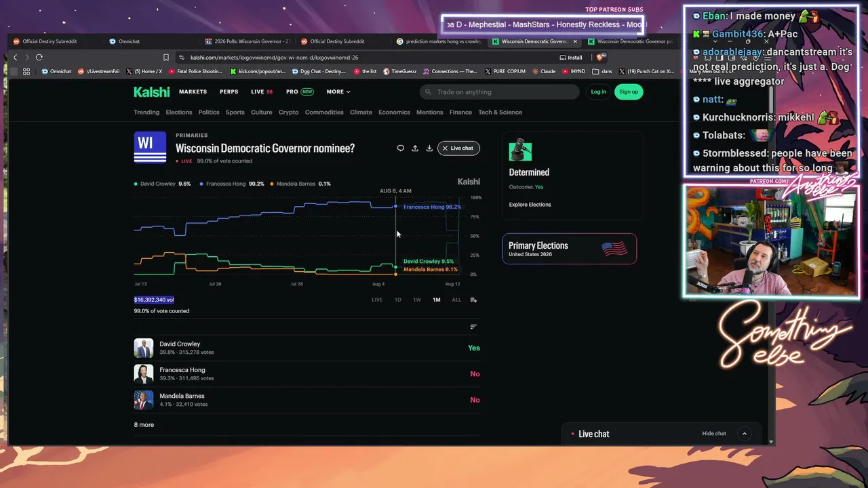Viewport: 868px width, 488px height.
Task: Click the browser forward arrow
Action: coord(27,58)
